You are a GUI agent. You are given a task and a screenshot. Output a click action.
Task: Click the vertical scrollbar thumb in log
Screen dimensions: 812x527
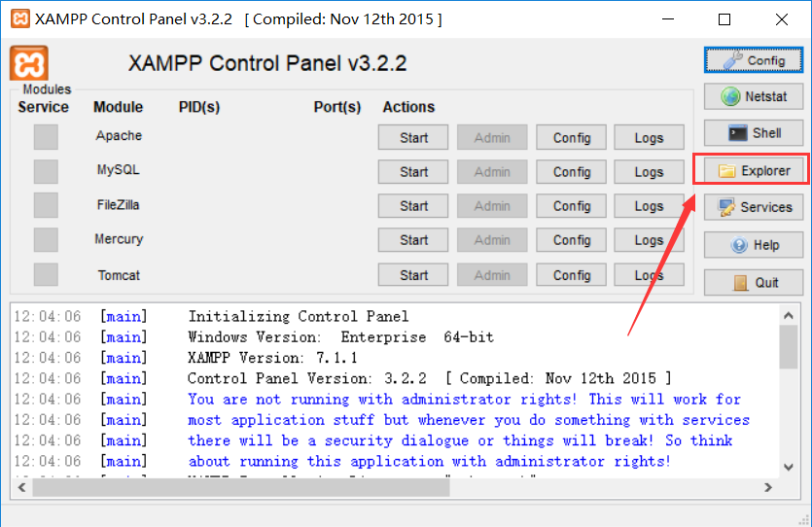(x=789, y=347)
